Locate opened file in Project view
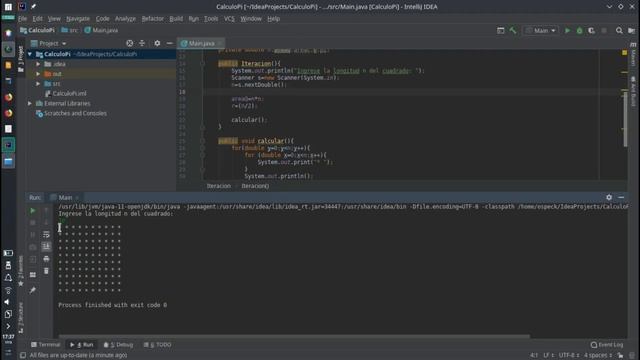Image resolution: width=640 pixels, height=360 pixels. (x=129, y=43)
